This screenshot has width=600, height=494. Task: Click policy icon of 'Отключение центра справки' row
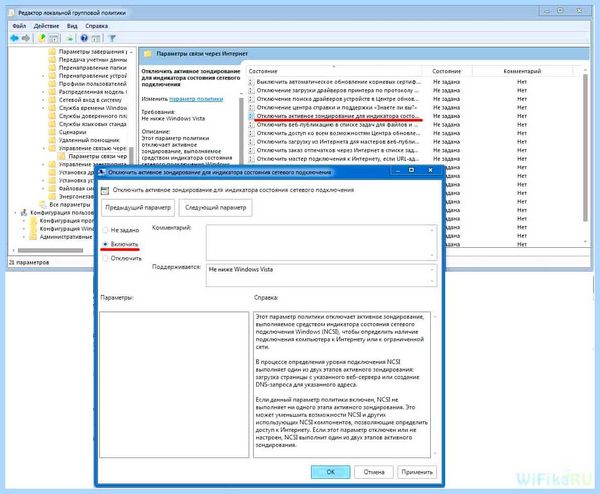point(251,108)
